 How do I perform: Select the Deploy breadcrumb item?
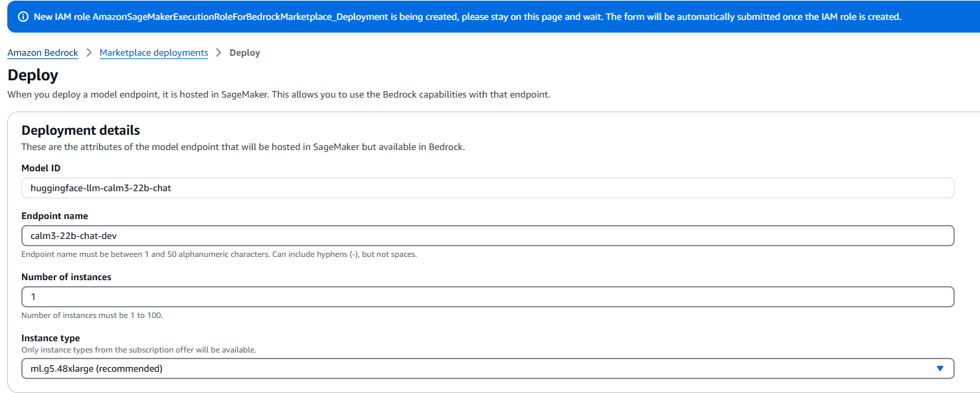coord(244,52)
